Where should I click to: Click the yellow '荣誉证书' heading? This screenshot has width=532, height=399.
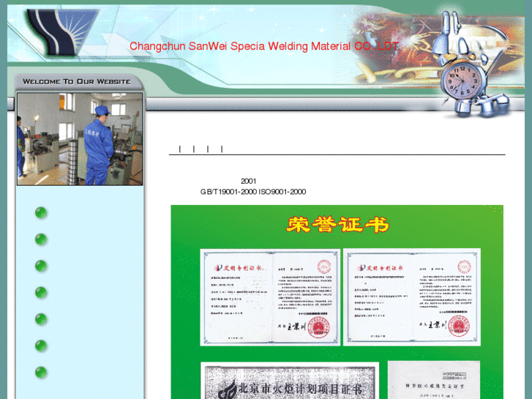[337, 225]
